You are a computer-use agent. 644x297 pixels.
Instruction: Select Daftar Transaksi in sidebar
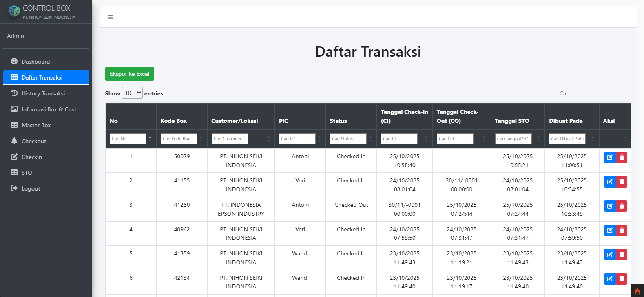pos(46,78)
